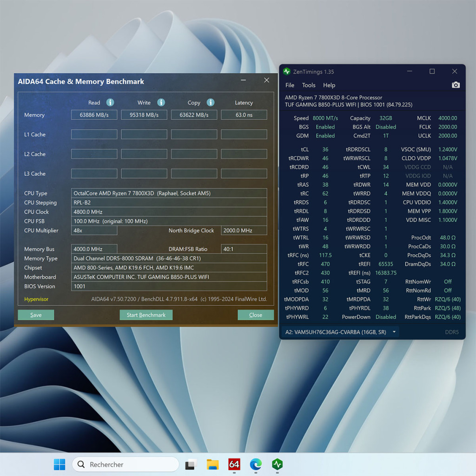This screenshot has height=476, width=476.
Task: Click the Save button in AIDA64
Action: [x=36, y=315]
